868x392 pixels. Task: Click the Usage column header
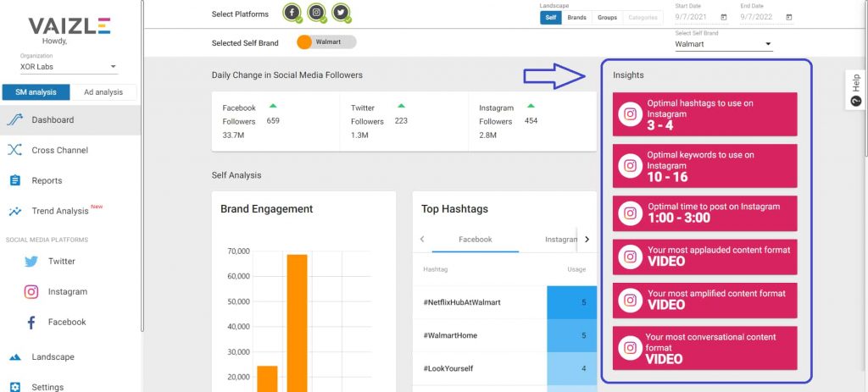point(576,269)
